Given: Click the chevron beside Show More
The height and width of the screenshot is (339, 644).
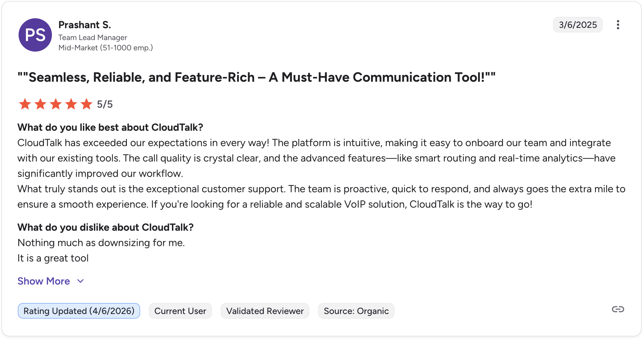Looking at the screenshot, I should (x=80, y=281).
